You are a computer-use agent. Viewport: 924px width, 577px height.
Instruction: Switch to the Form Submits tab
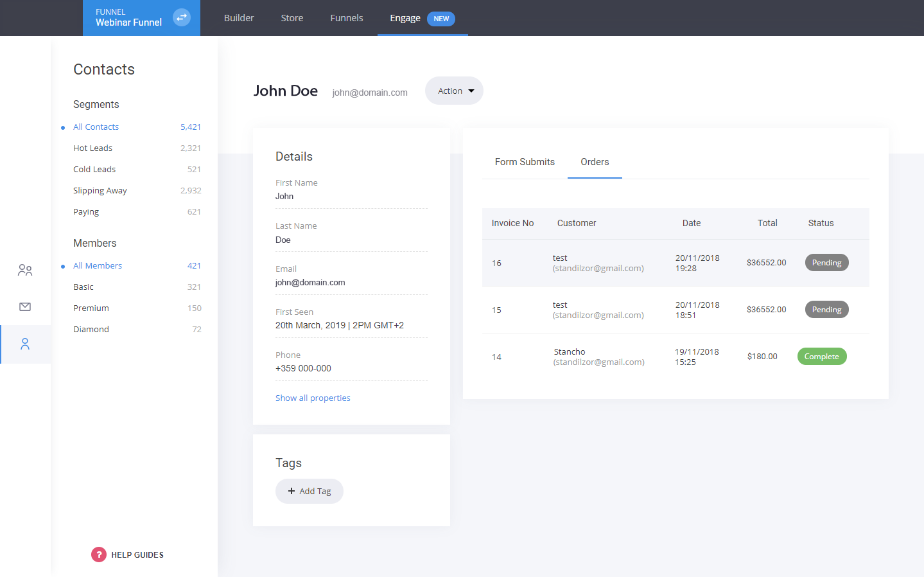(x=525, y=162)
